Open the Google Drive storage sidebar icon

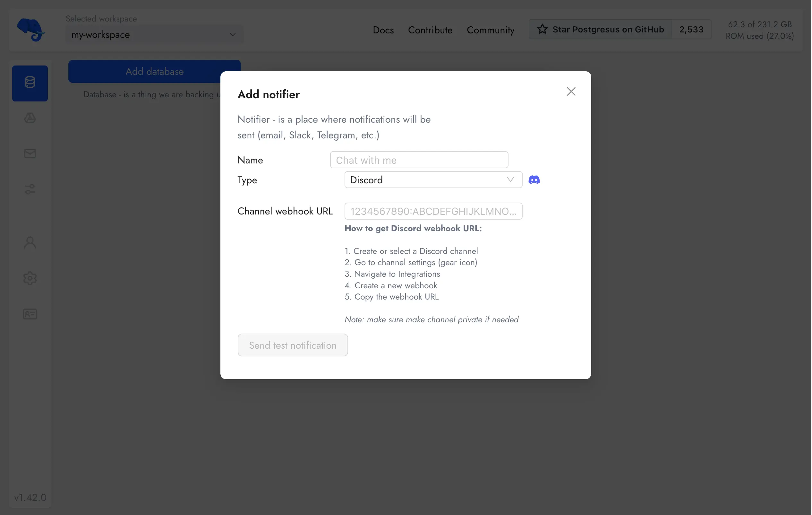coord(30,118)
